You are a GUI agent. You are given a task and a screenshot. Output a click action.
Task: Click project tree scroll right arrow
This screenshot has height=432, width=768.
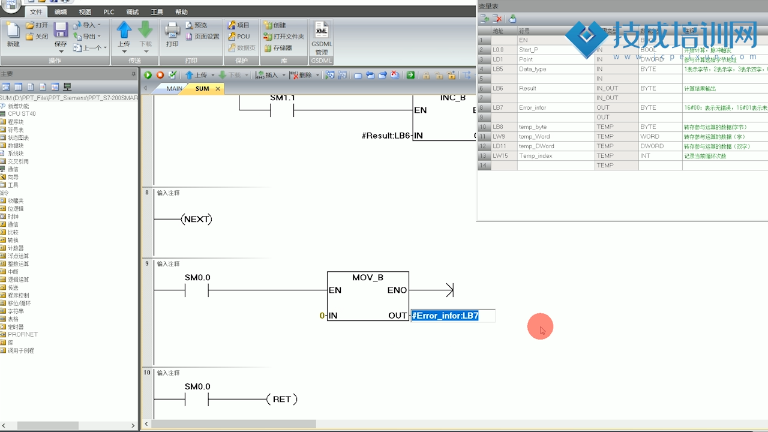pyautogui.click(x=133, y=426)
